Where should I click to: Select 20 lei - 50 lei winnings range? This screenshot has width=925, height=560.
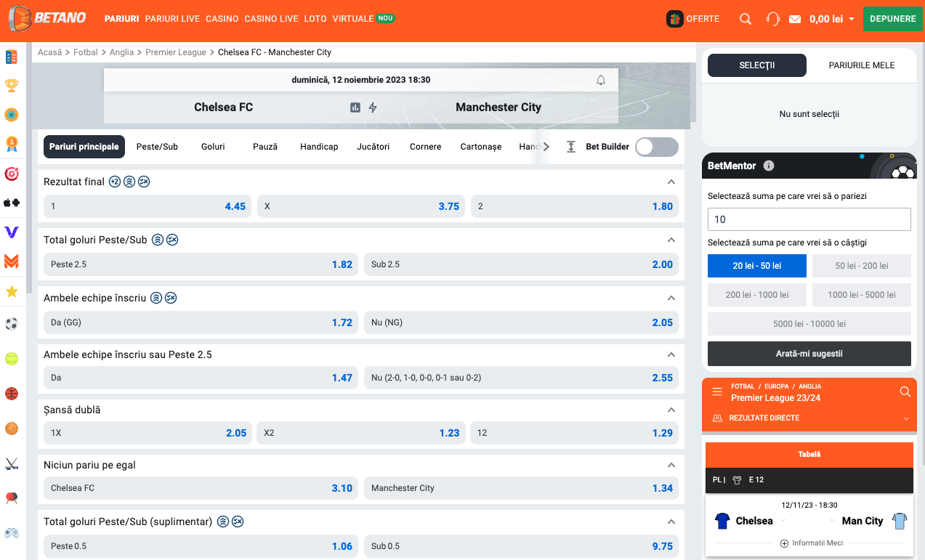757,266
